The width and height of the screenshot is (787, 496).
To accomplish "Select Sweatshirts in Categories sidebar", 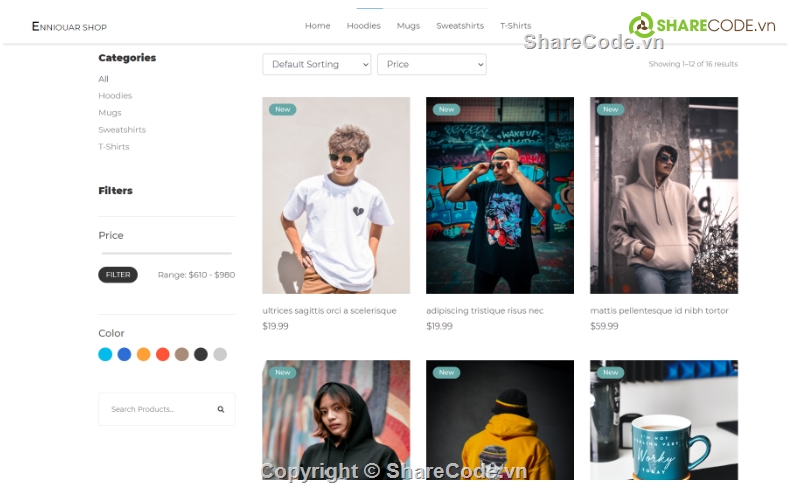I will tap(122, 130).
